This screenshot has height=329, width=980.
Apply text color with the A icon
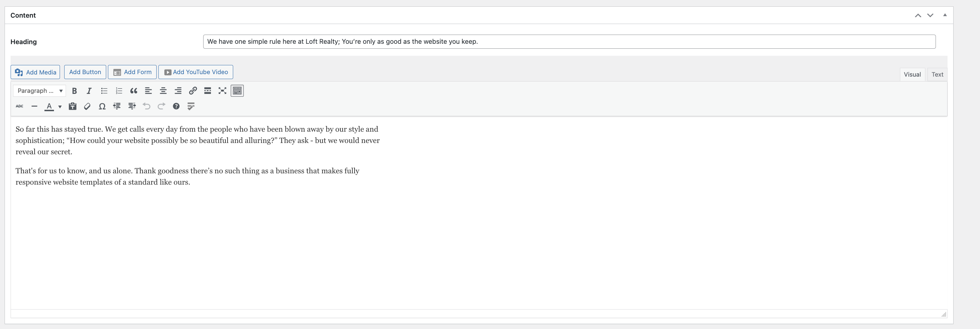coord(49,106)
